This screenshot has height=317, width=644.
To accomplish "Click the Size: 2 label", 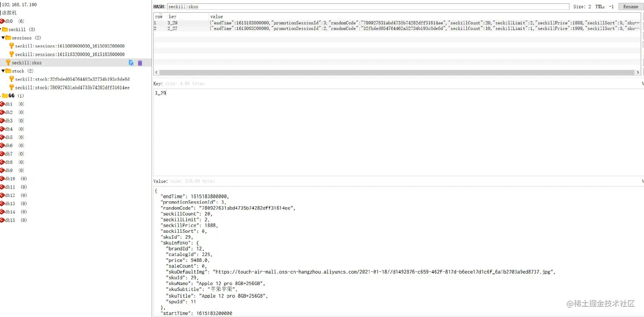I will pyautogui.click(x=582, y=6).
